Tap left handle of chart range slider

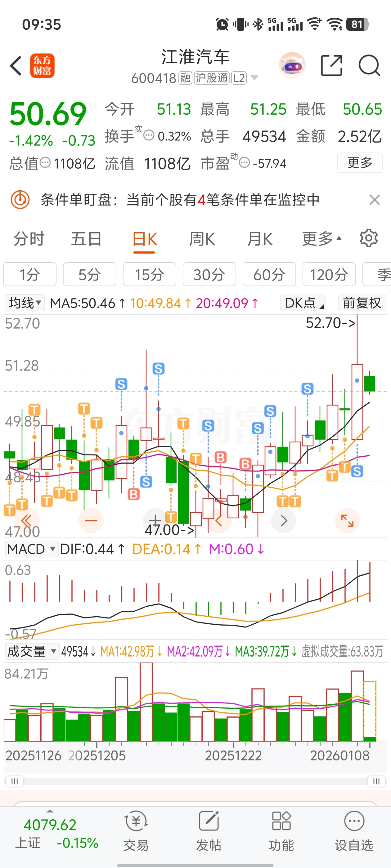pyautogui.click(x=15, y=781)
